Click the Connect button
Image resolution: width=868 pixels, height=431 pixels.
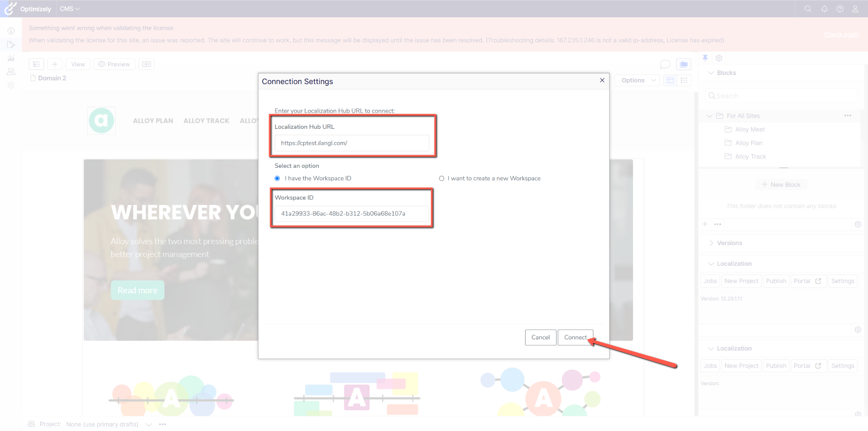coord(575,337)
